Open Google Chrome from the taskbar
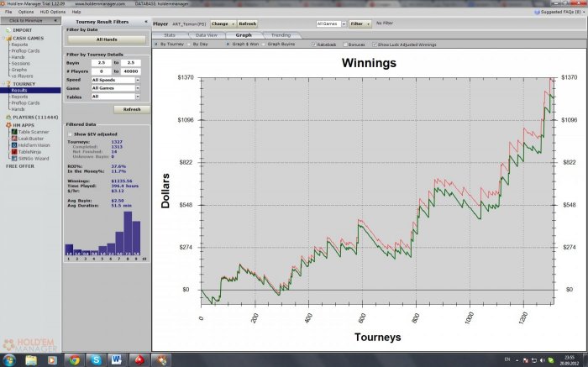This screenshot has height=367, width=588. point(74,360)
